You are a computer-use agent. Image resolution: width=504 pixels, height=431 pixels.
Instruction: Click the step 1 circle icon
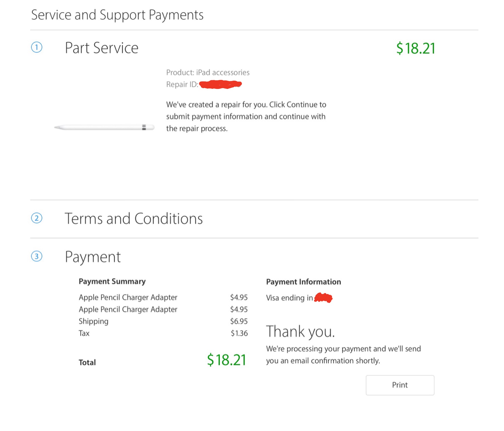[x=36, y=47]
